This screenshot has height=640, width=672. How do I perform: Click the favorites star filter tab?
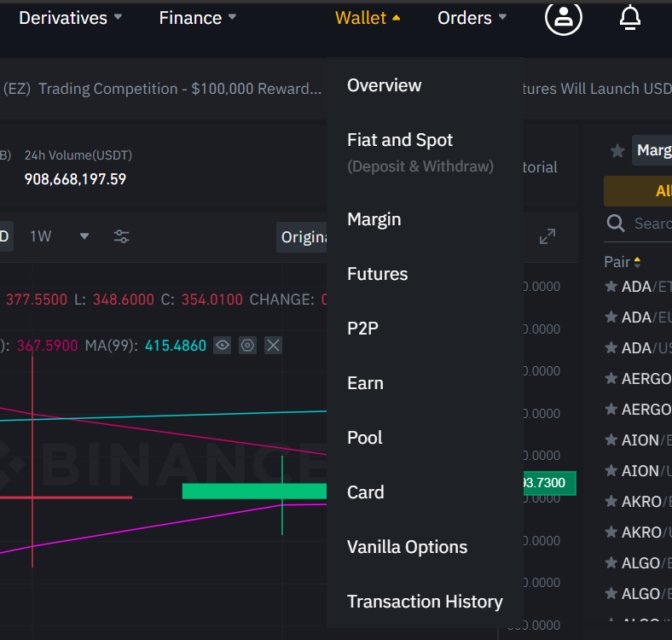coord(617,150)
